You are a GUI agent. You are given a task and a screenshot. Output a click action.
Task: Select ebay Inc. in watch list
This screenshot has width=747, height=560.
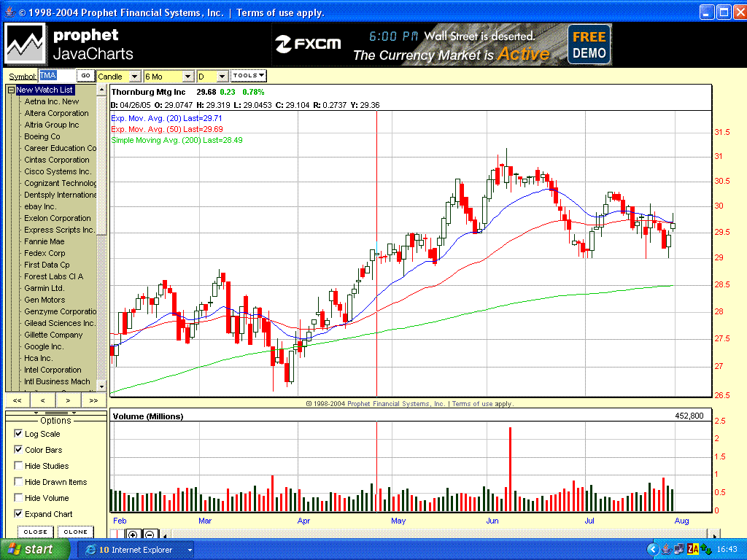(40, 206)
